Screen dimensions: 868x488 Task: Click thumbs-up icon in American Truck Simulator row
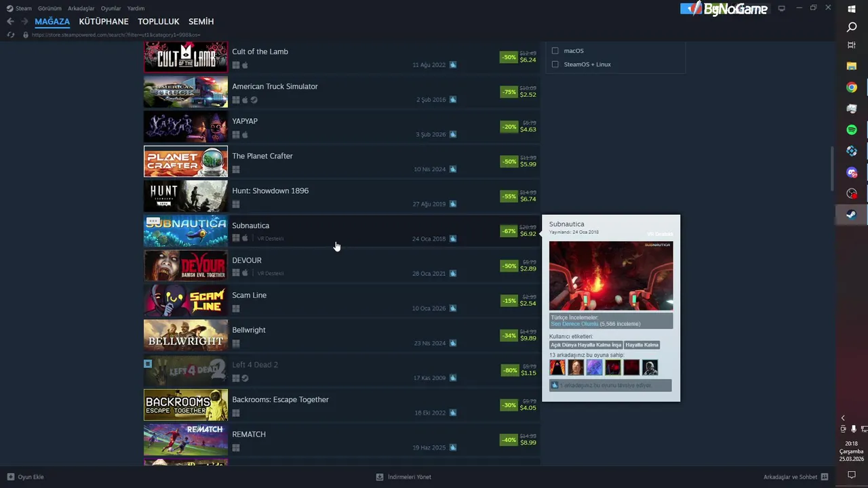tap(453, 100)
